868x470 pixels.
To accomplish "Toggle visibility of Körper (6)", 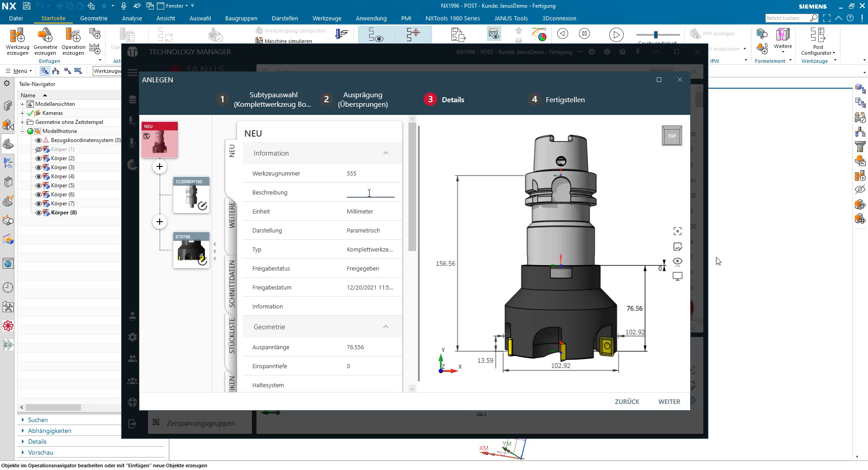I will tap(38, 195).
